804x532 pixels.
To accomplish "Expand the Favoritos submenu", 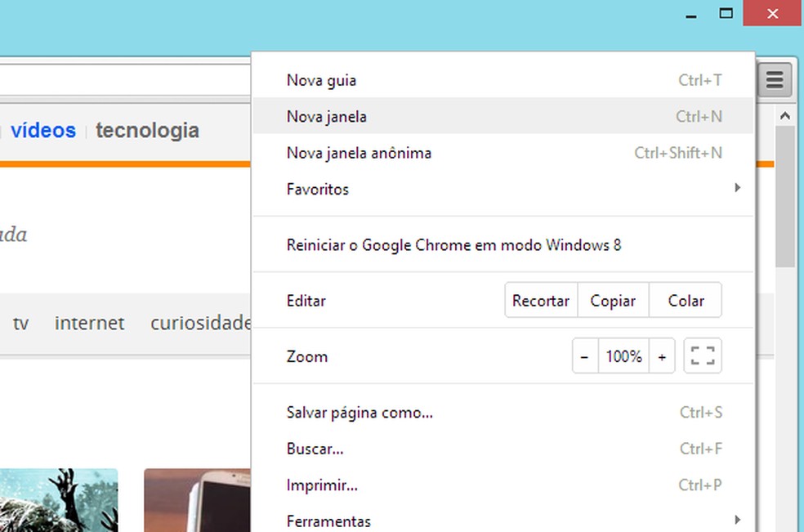I will click(317, 189).
